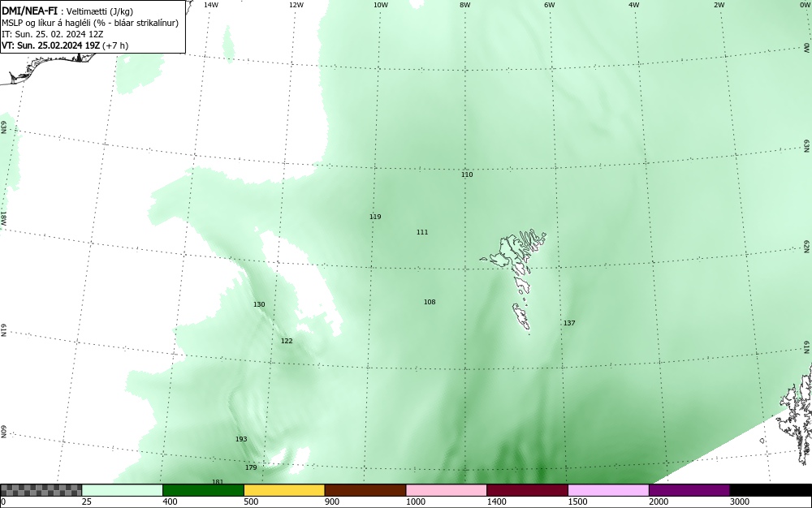Click the VT valid time line
The width and height of the screenshot is (812, 508).
[65, 45]
